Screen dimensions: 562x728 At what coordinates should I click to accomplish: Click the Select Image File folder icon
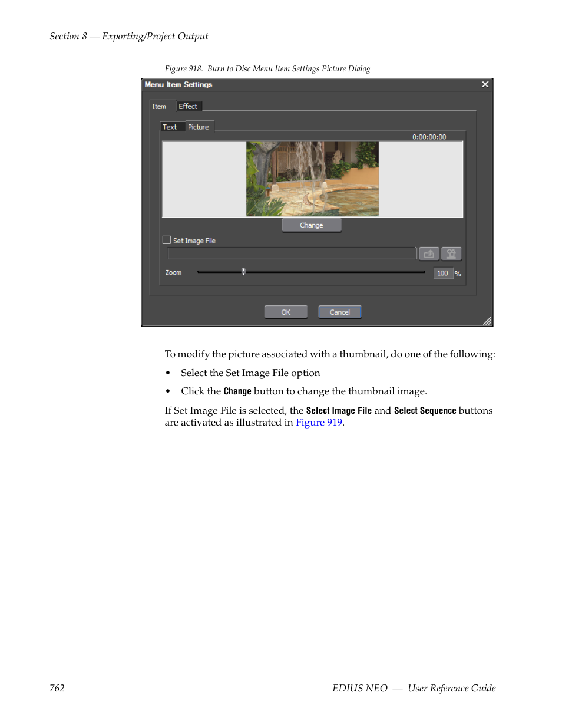coord(429,253)
